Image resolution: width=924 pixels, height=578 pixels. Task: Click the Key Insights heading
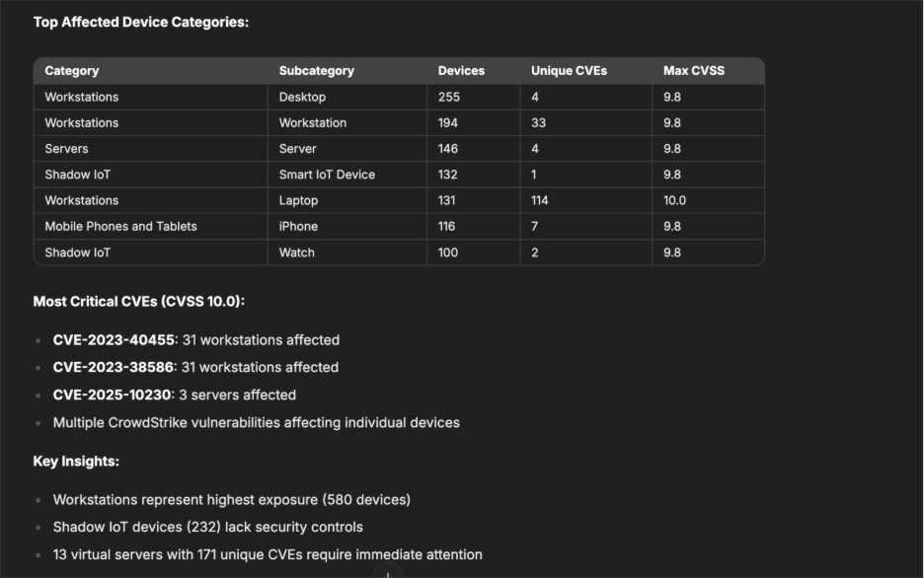point(76,461)
